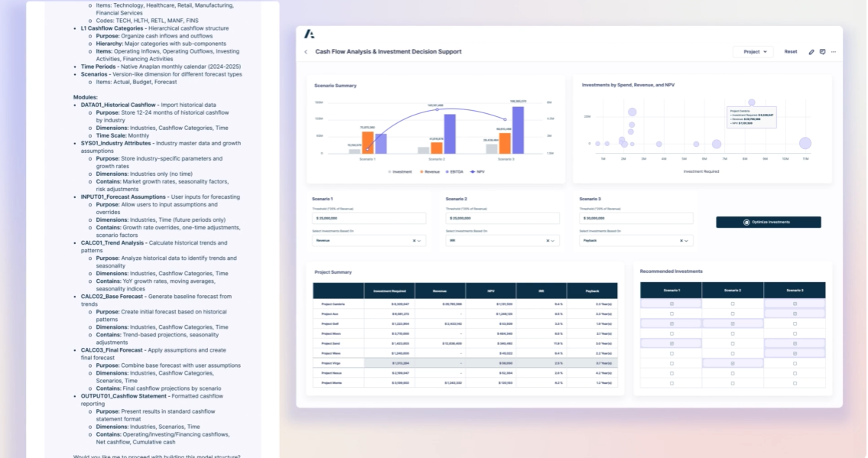Uncheck Scenario 2 checkbox in Project Golf row
The height and width of the screenshot is (458, 868).
pyautogui.click(x=733, y=323)
